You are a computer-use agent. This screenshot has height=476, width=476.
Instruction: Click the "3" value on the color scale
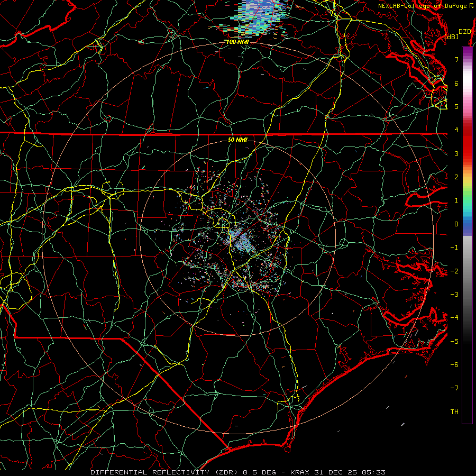(456, 153)
